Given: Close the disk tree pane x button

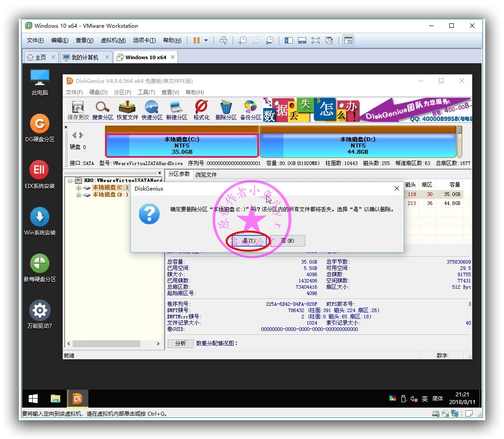Looking at the screenshot, I should pos(160,173).
